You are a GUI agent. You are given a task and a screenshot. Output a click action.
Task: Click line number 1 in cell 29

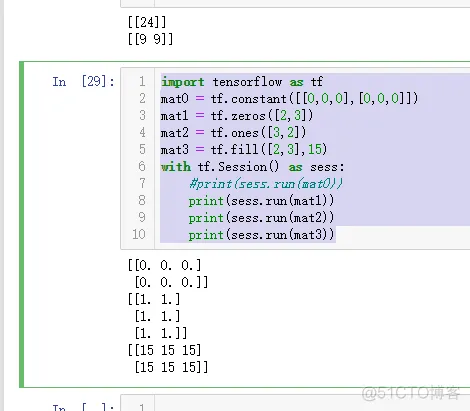pos(142,81)
